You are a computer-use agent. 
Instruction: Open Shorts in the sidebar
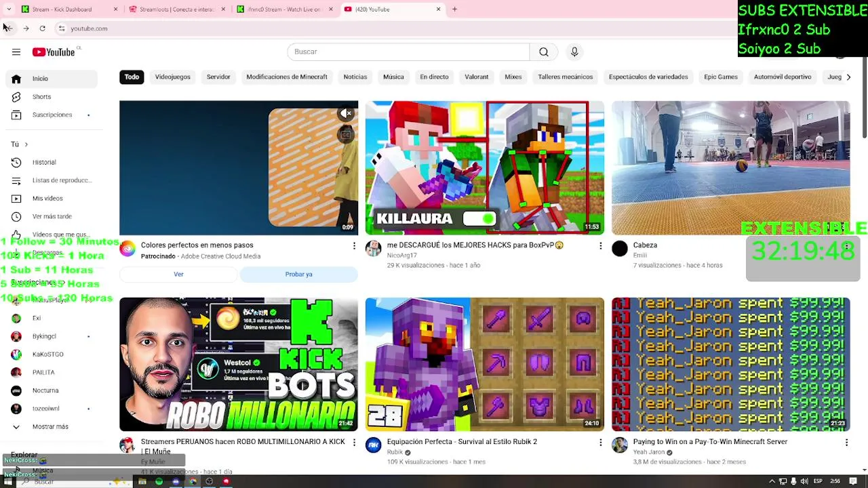coord(52,97)
